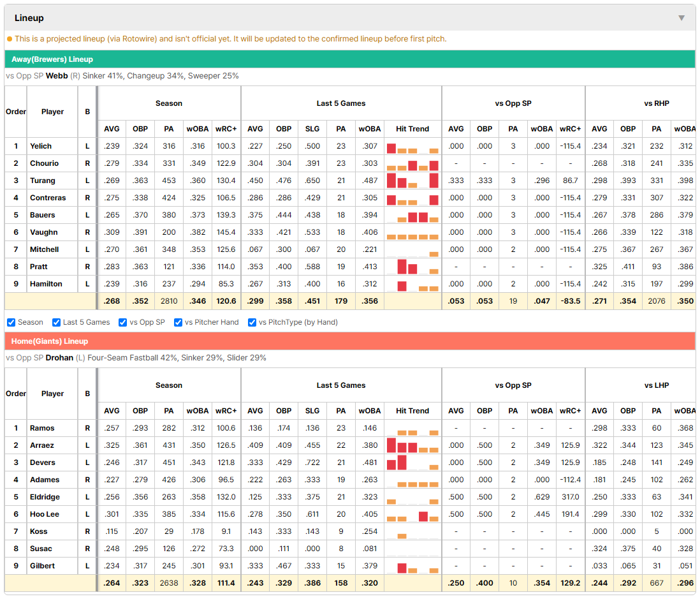The height and width of the screenshot is (599, 700).
Task: Click Yelich's hit trend bars
Action: (412, 146)
